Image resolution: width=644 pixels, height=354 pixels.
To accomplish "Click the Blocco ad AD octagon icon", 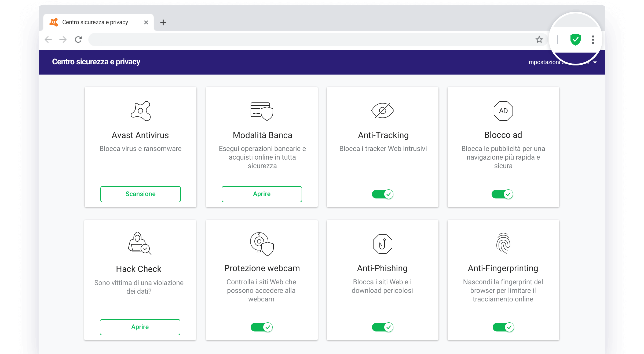I will 503,111.
